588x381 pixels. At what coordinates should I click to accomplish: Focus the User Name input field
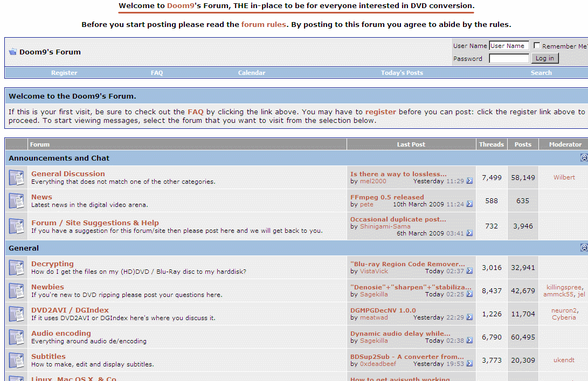click(509, 46)
